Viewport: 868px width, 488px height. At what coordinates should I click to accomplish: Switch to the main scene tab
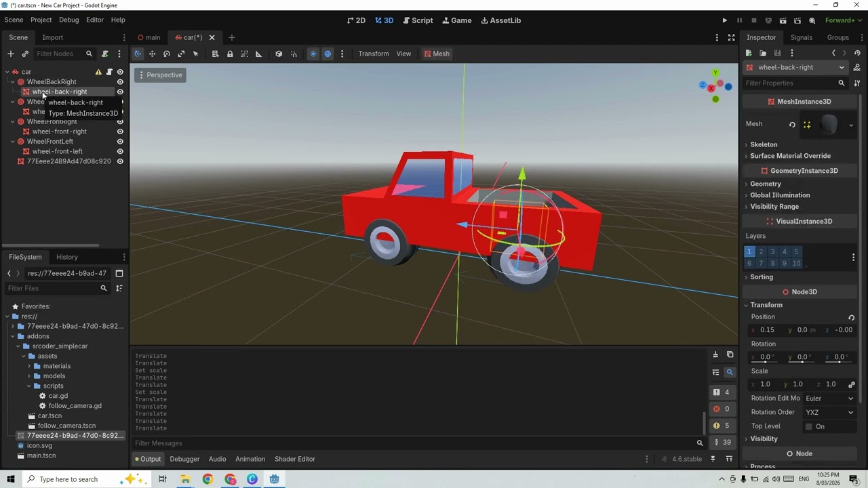[x=149, y=37]
